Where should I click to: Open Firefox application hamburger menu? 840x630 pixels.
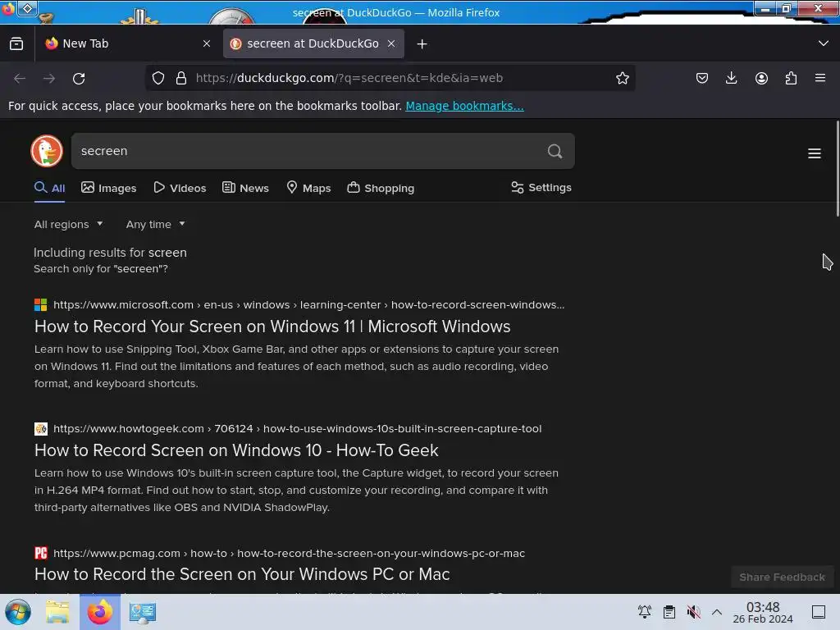(820, 78)
